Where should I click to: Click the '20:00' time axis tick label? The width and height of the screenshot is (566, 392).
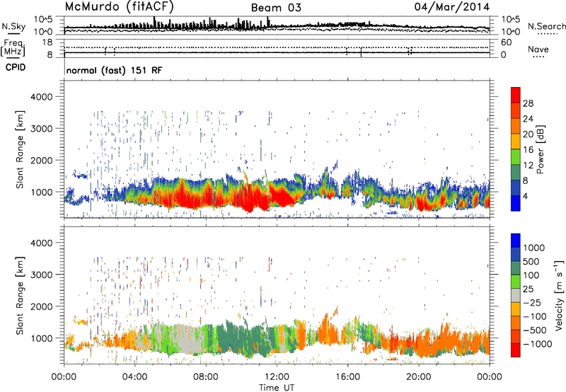418,377
